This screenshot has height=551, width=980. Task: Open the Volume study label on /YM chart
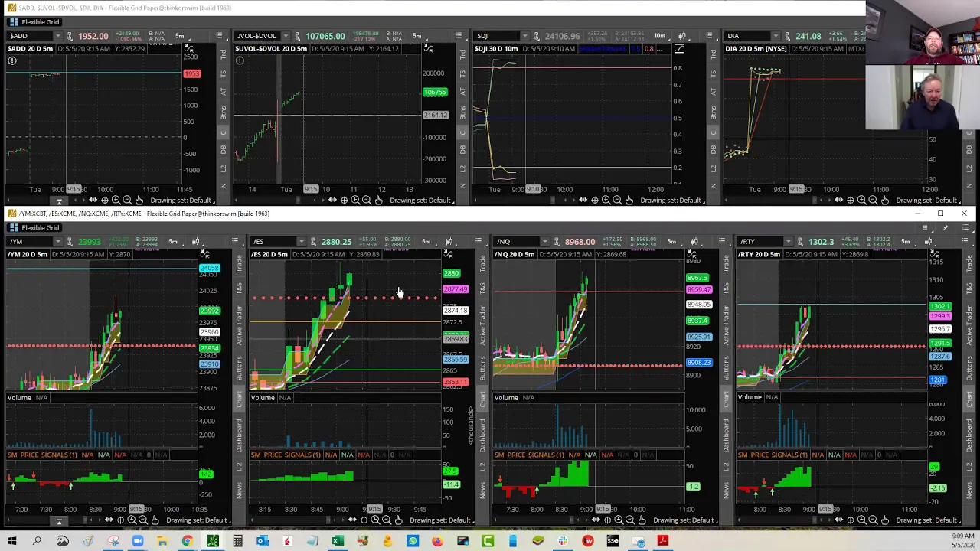(19, 398)
